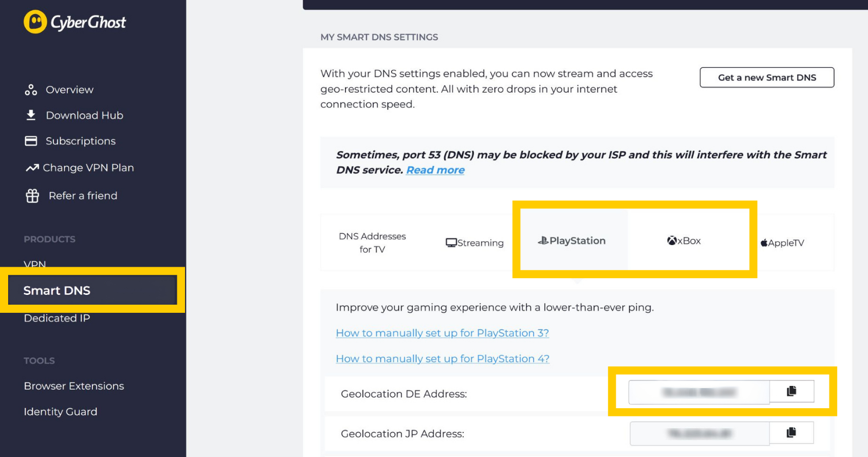Screen dimensions: 868x457
Task: Click the Geolocation DE address field
Action: tap(699, 392)
